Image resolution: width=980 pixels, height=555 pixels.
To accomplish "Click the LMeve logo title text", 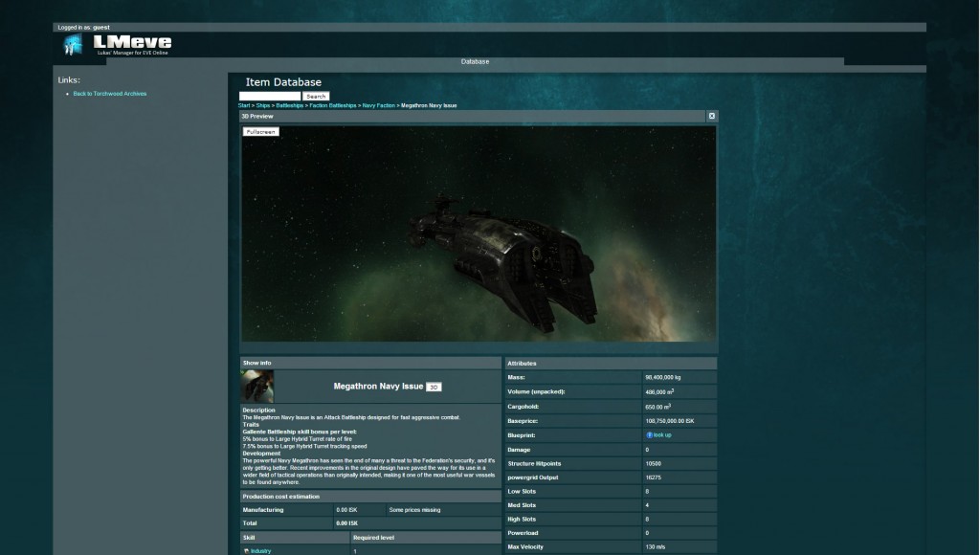I will [x=132, y=42].
